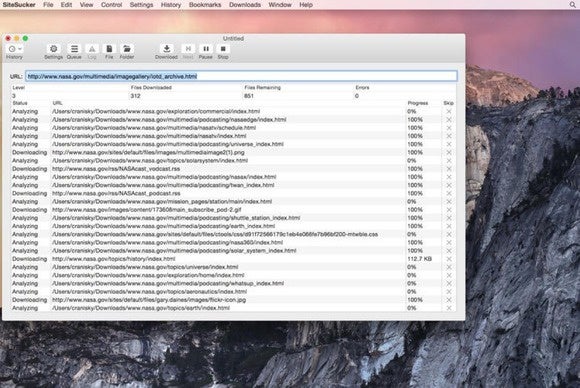Viewport: 580px width, 388px height.
Task: Open the Window menu
Action: [280, 5]
